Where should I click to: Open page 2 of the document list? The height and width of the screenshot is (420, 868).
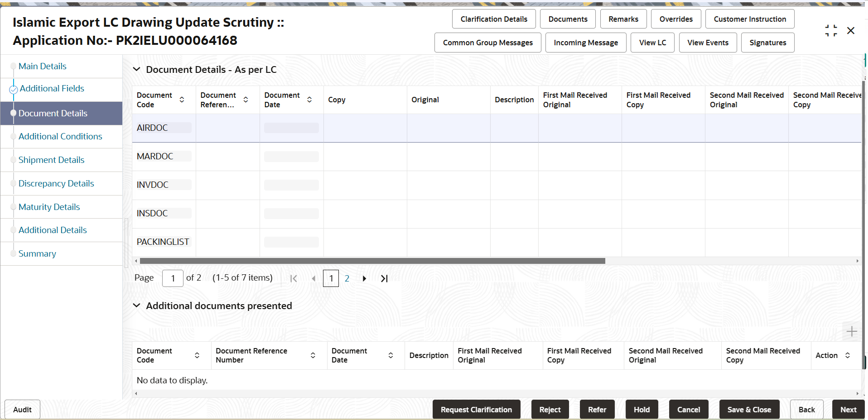(x=347, y=278)
